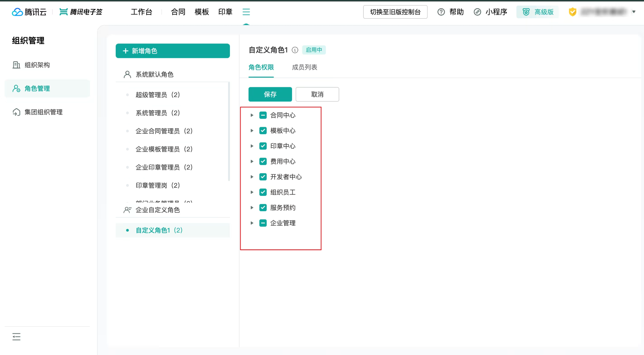Click the 高级版 badge icon
The width and height of the screenshot is (644, 355).
tap(526, 12)
